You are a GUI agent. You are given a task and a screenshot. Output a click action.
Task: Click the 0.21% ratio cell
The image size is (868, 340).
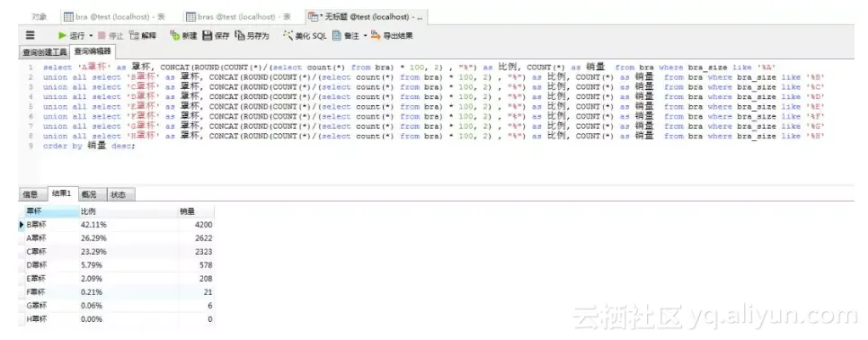coord(128,292)
